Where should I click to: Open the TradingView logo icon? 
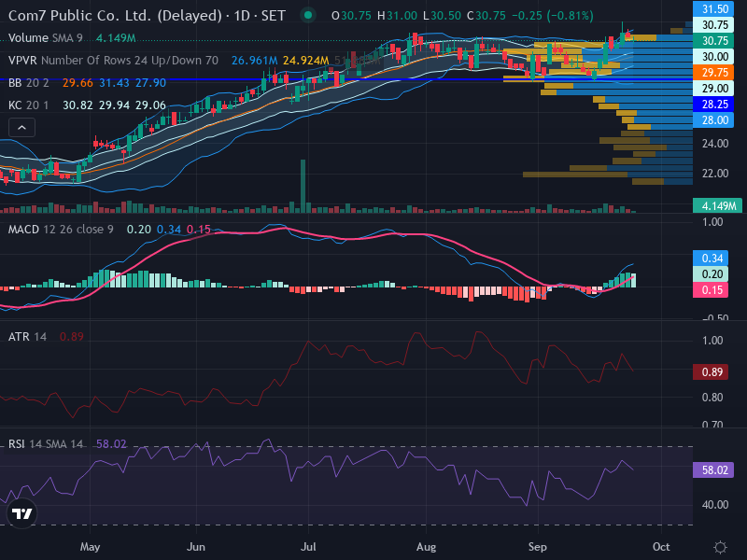coord(21,513)
